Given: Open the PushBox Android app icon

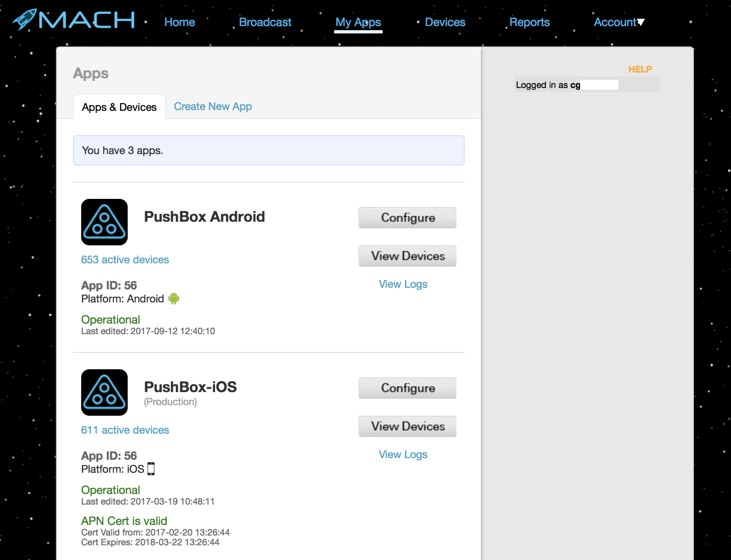Looking at the screenshot, I should pyautogui.click(x=104, y=222).
